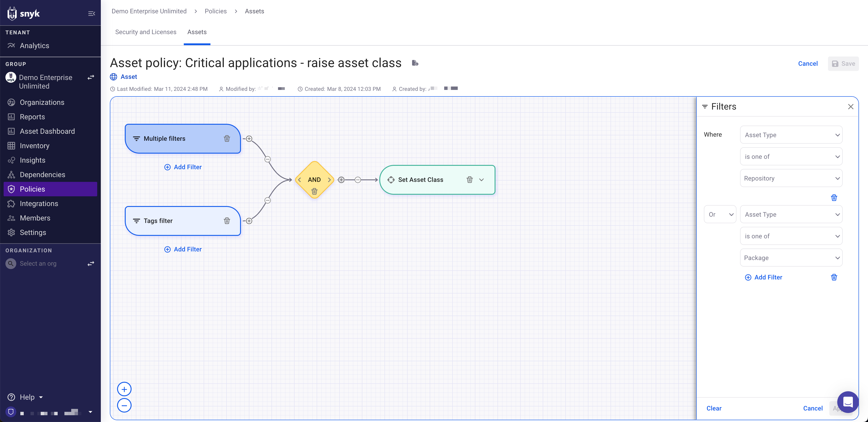Image resolution: width=868 pixels, height=422 pixels.
Task: Copy the asset policy using copy icon
Action: (415, 63)
